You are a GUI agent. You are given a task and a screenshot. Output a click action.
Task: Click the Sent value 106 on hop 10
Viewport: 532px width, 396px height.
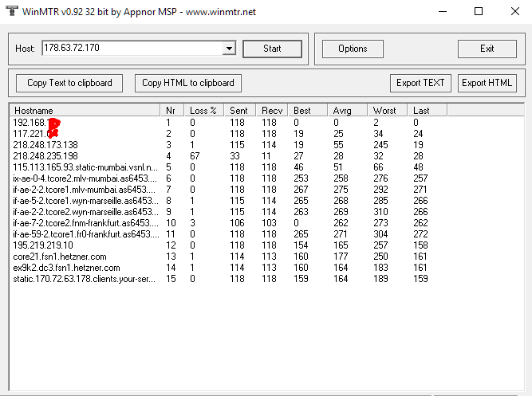pyautogui.click(x=237, y=223)
